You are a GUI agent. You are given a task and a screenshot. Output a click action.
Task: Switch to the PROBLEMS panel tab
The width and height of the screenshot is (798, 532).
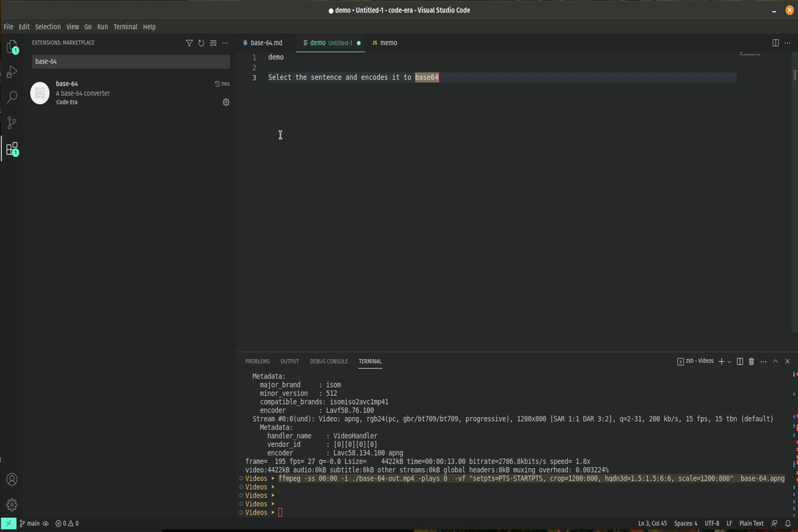[x=257, y=362]
